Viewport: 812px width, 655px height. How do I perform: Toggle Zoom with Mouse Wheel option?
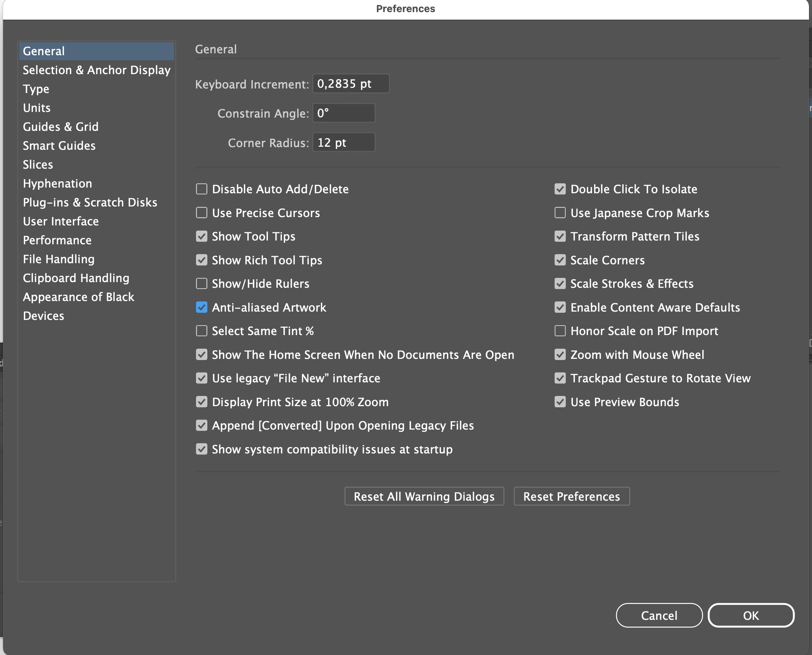560,355
